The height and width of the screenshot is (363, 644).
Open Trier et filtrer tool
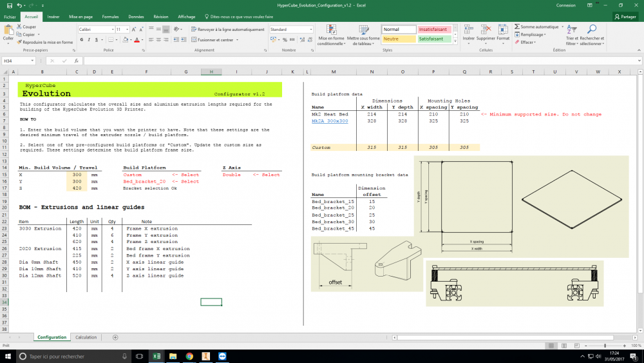coord(572,30)
